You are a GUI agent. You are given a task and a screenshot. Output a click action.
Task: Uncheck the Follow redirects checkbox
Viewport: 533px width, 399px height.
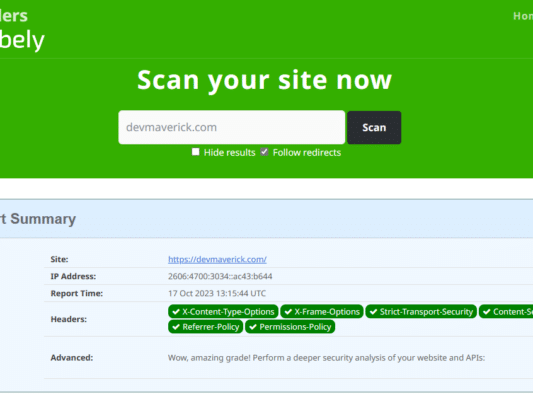264,152
